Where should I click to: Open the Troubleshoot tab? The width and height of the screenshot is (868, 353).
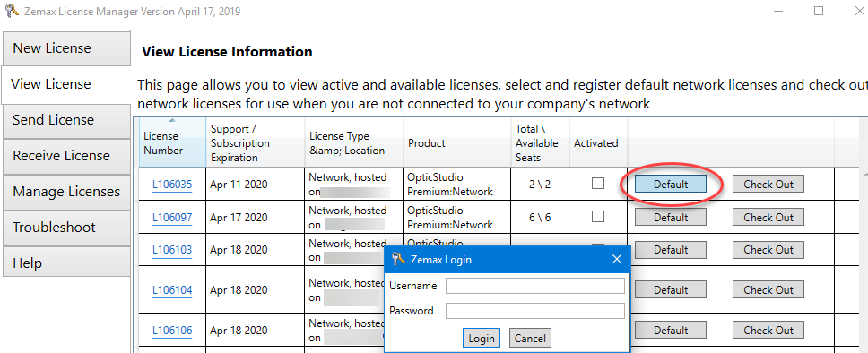(x=65, y=228)
